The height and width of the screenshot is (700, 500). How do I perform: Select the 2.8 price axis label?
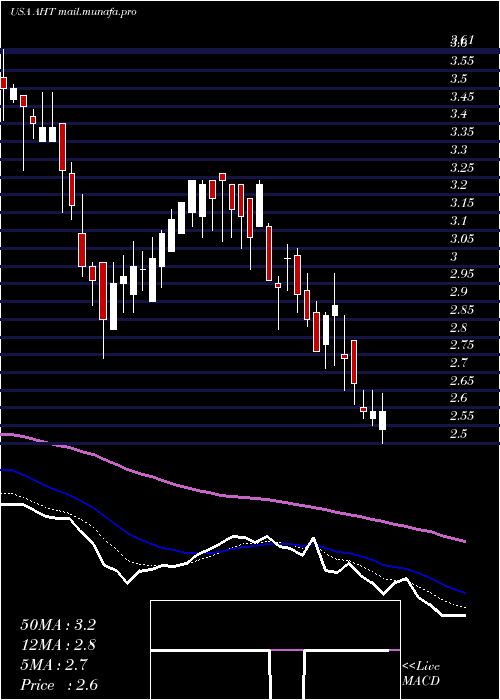coord(459,327)
